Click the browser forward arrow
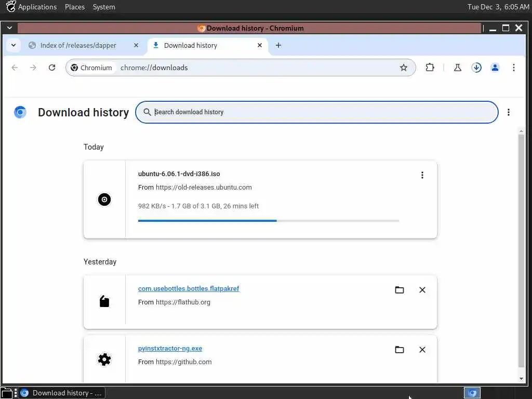Image resolution: width=532 pixels, height=399 pixels. click(33, 68)
